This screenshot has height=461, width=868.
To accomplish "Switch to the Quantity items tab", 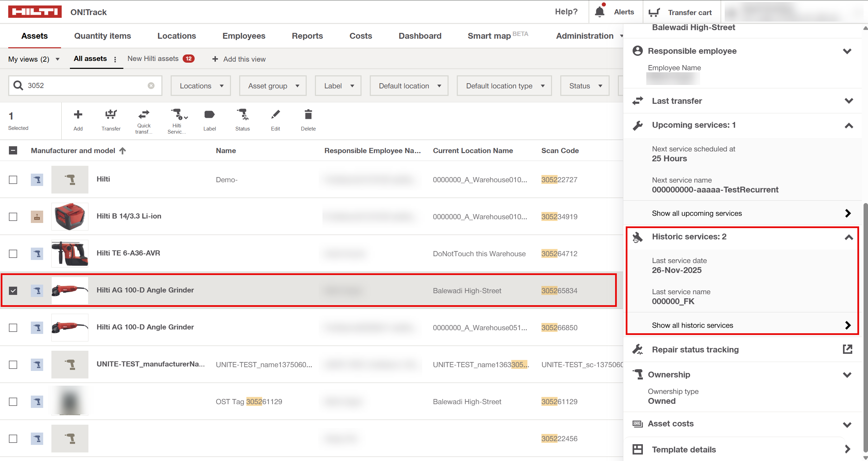I will [x=102, y=36].
